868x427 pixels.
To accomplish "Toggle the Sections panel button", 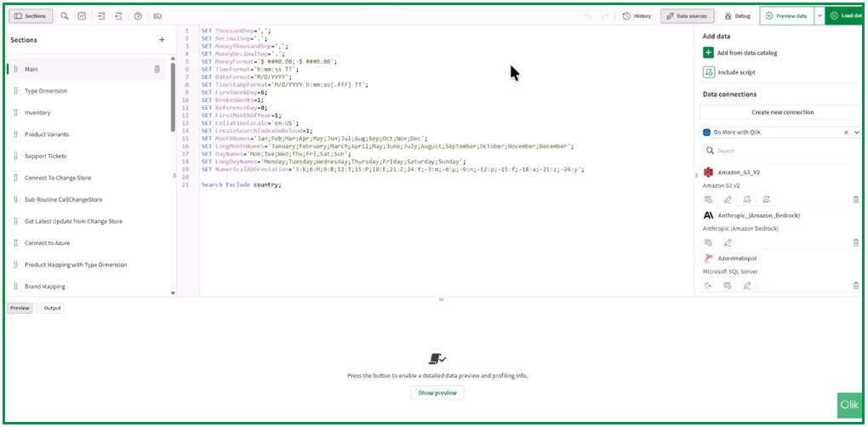I will [x=31, y=16].
